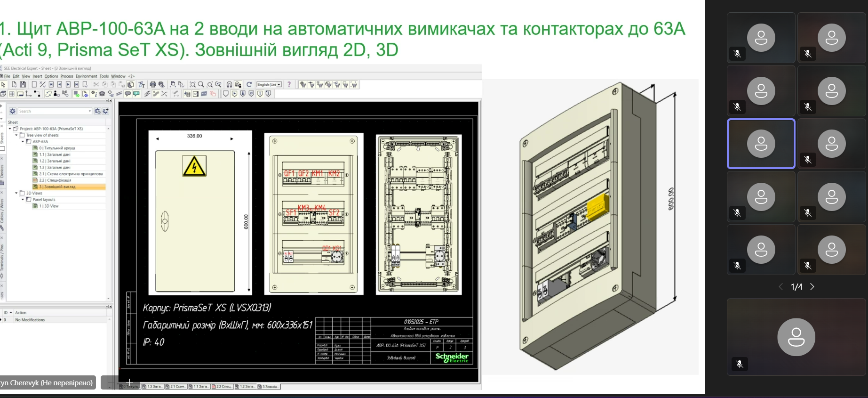868x398 pixels.
Task: Select sheet 0 | Титульний аркуш
Action: click(x=57, y=148)
